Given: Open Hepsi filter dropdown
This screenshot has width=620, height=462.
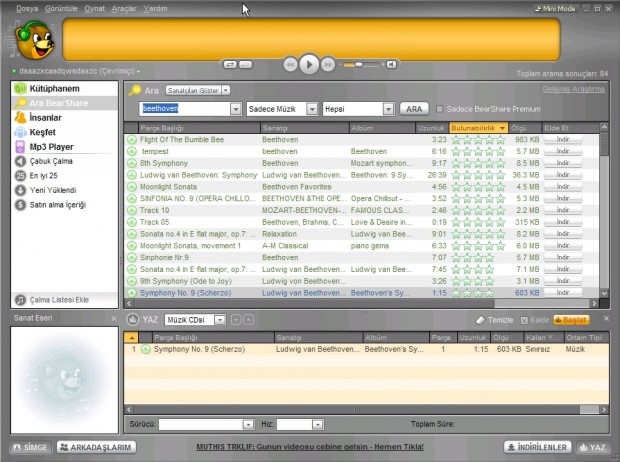Looking at the screenshot, I should (388, 109).
